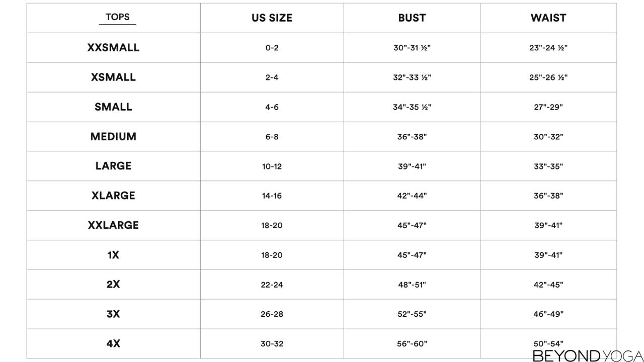644x362 pixels.
Task: Click the 36"-38" bust measurement for Medium
Action: 412,137
